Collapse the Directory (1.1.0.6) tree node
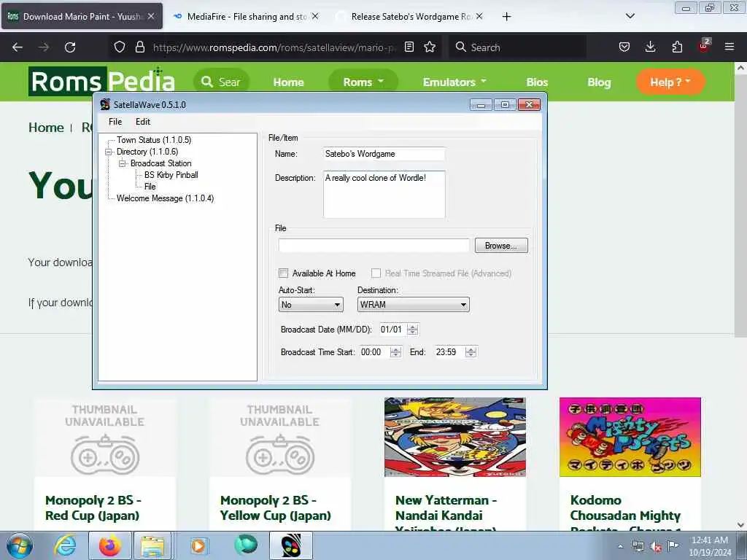Image resolution: width=747 pixels, height=560 pixels. [x=109, y=152]
